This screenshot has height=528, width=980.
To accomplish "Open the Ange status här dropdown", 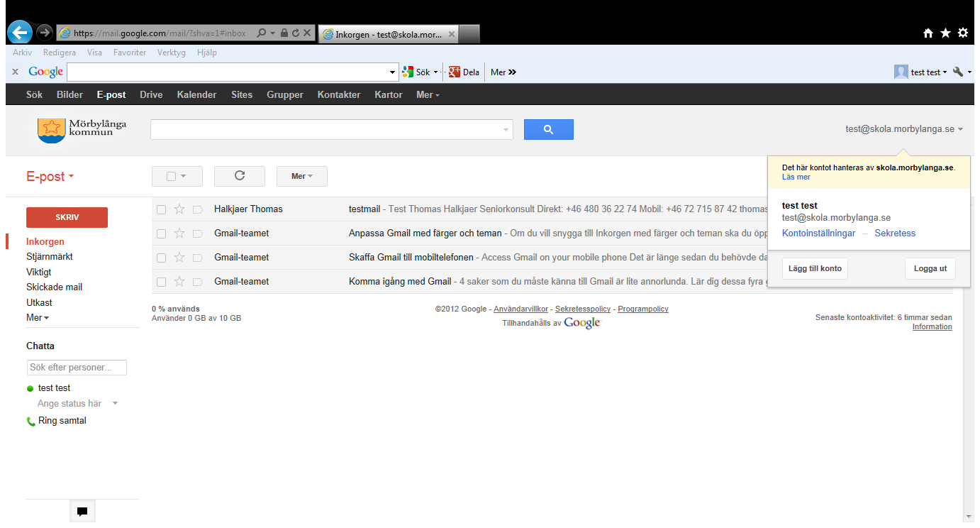I will (116, 404).
